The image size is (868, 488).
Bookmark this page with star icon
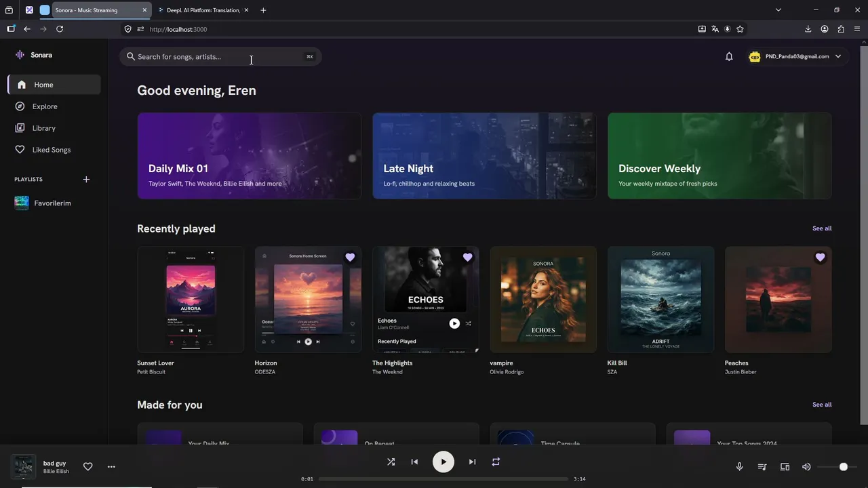point(740,29)
